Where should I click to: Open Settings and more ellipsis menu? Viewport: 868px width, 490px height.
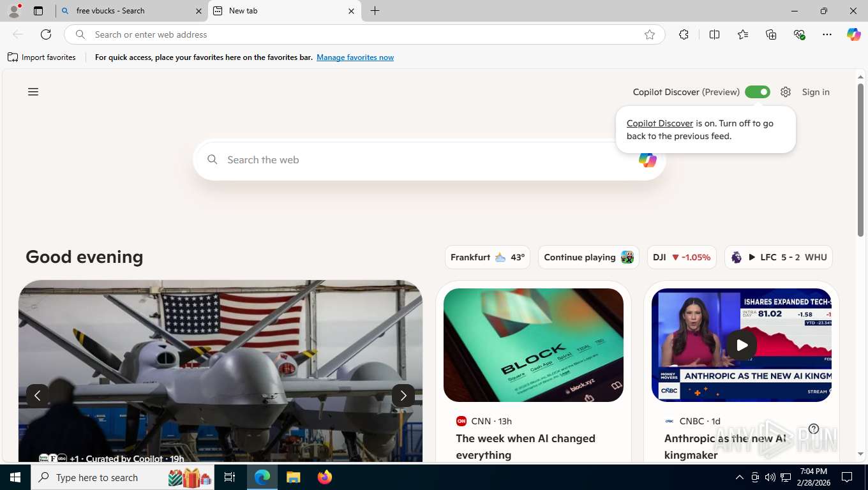point(827,34)
